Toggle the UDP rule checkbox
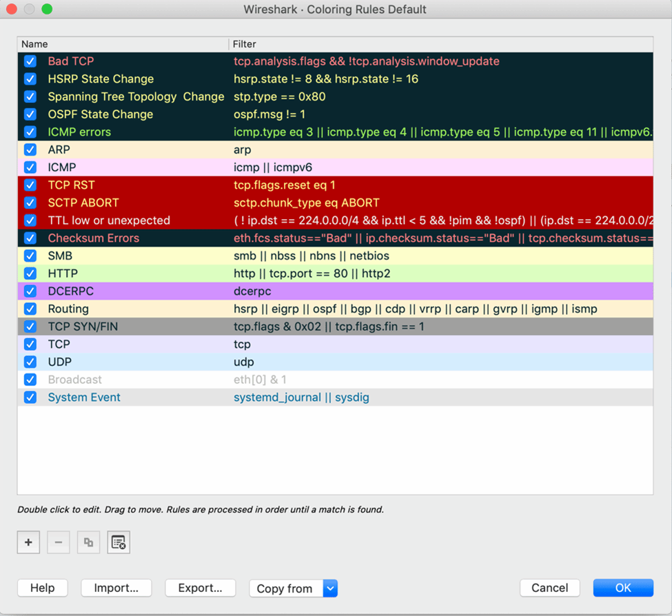672x616 pixels. click(30, 362)
